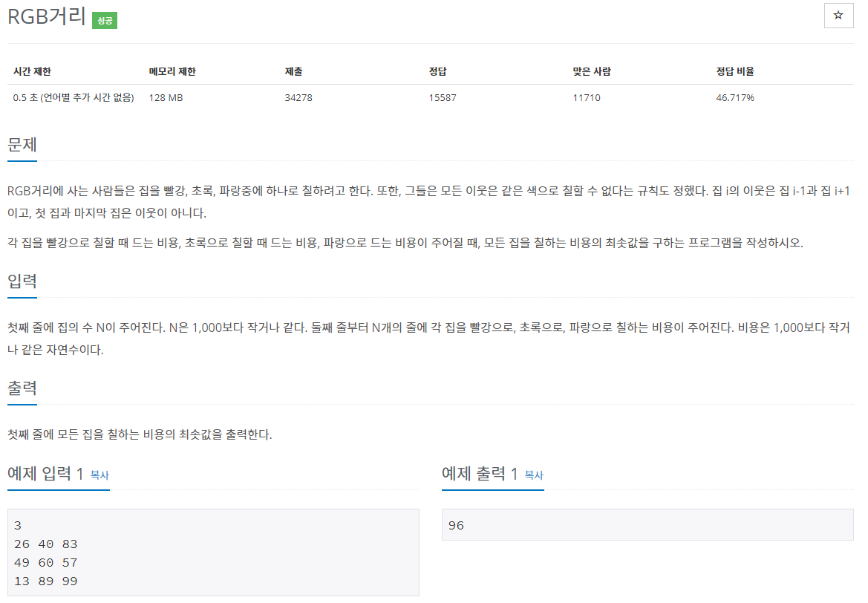This screenshot has height=603, width=868.
Task: Click the 46.717% ratio value
Action: point(735,97)
